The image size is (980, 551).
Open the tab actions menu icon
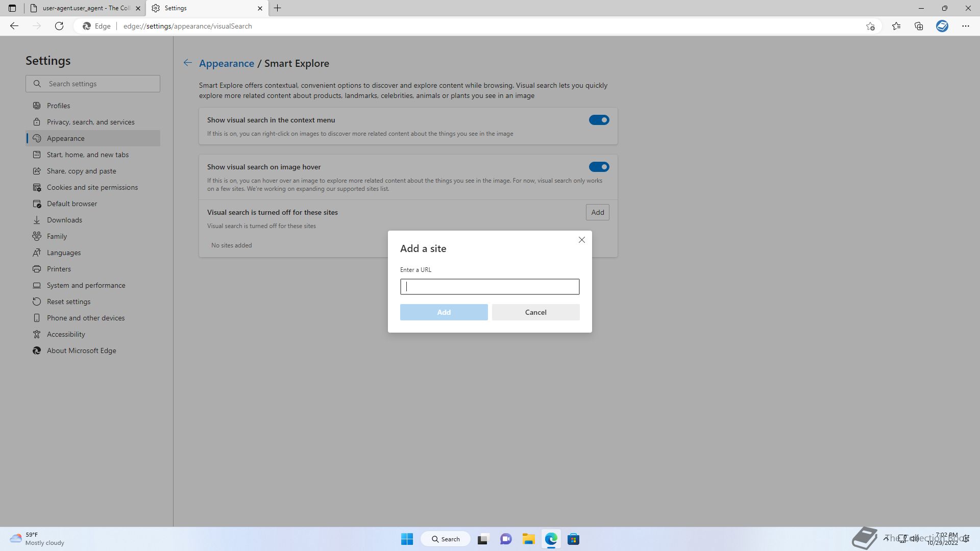(12, 8)
